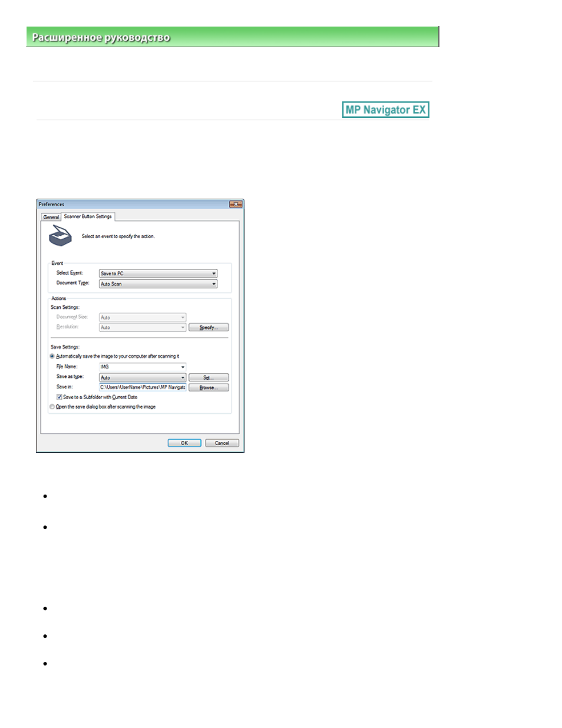This screenshot has width=562, height=728.
Task: Click the Specify... button
Action: [x=209, y=328]
